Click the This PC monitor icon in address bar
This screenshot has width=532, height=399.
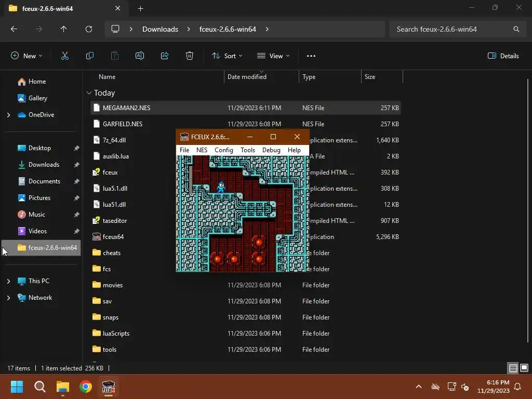click(115, 29)
